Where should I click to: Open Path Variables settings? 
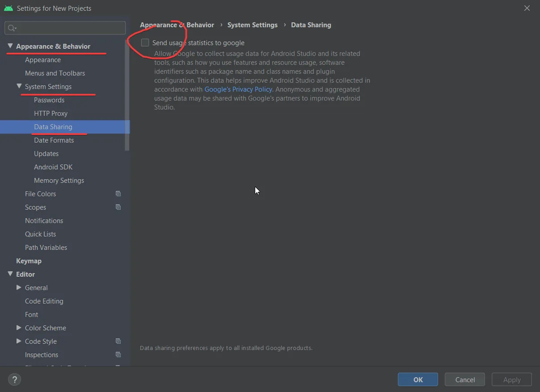46,247
